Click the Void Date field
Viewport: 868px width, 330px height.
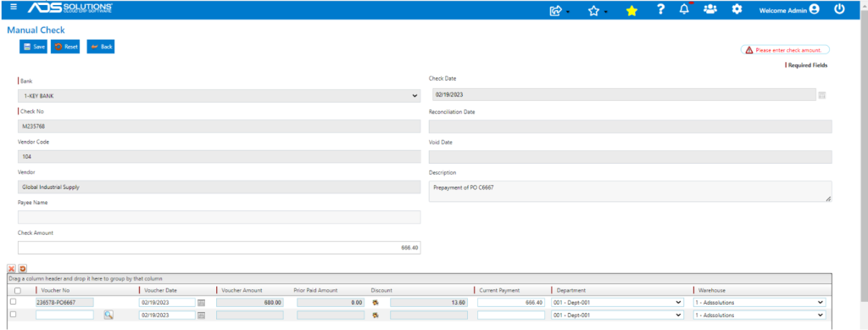click(631, 157)
